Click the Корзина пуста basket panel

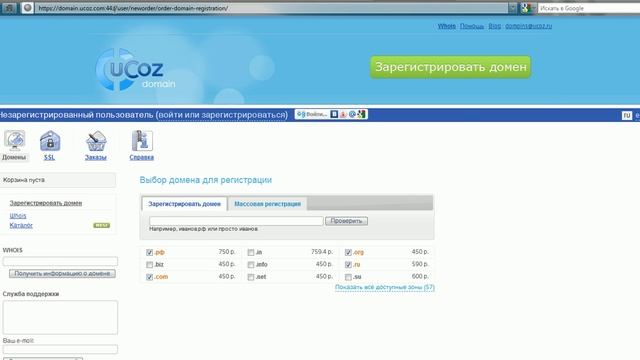tap(58, 180)
